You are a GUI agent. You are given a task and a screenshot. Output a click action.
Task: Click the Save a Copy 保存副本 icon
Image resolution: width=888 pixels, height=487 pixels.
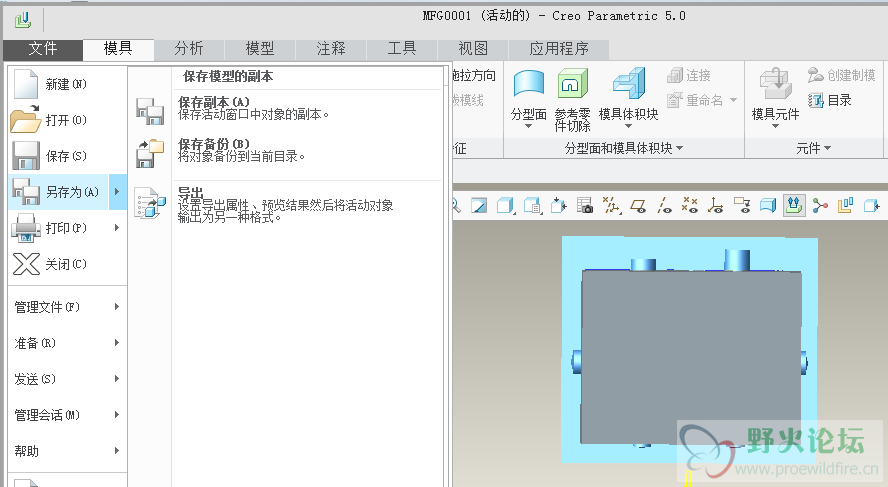pos(150,112)
